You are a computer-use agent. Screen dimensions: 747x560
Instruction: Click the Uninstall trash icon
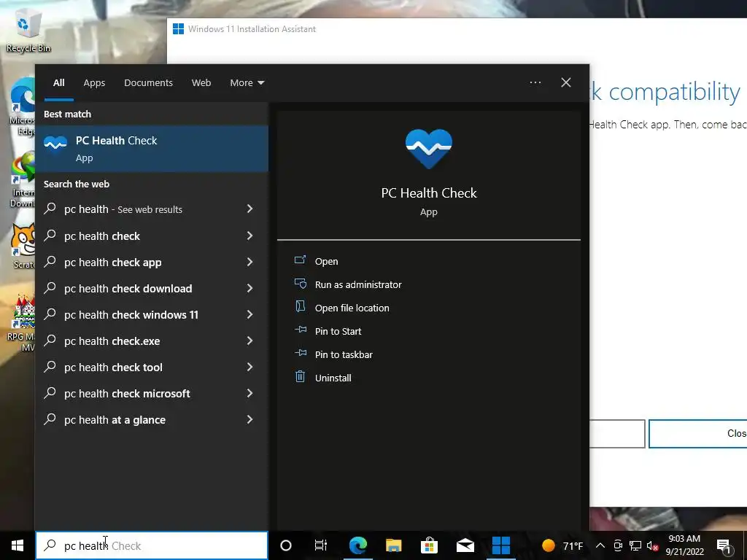[300, 377]
